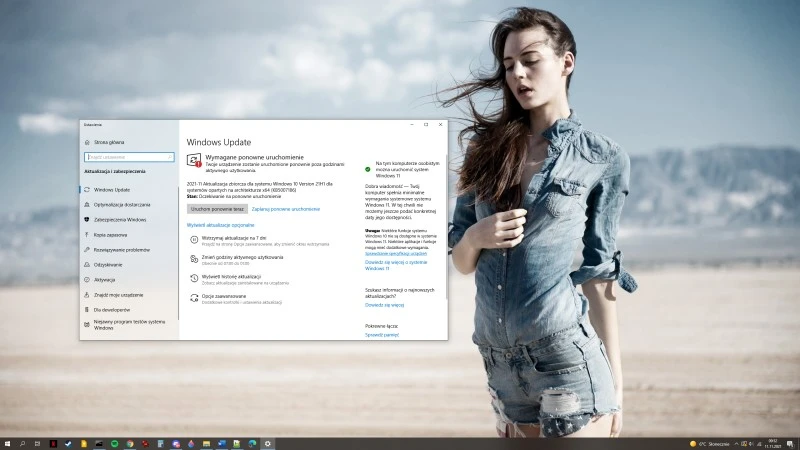800x450 pixels.
Task: Click the Settings gear taskbar icon
Action: pyautogui.click(x=267, y=444)
